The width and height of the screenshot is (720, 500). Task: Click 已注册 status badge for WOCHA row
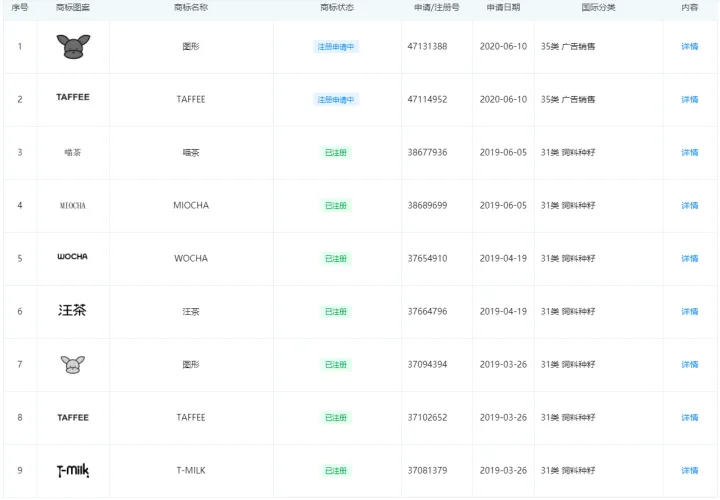(x=336, y=258)
